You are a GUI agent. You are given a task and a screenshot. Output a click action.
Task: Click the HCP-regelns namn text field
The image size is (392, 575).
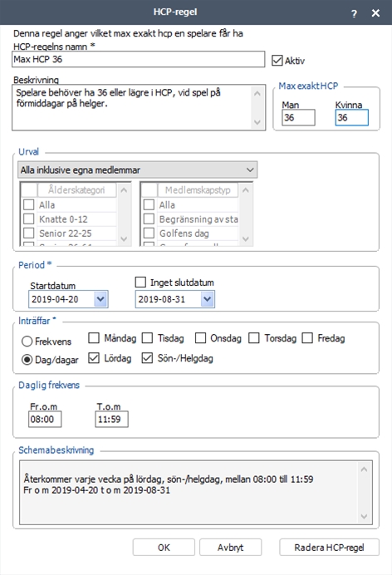click(138, 59)
